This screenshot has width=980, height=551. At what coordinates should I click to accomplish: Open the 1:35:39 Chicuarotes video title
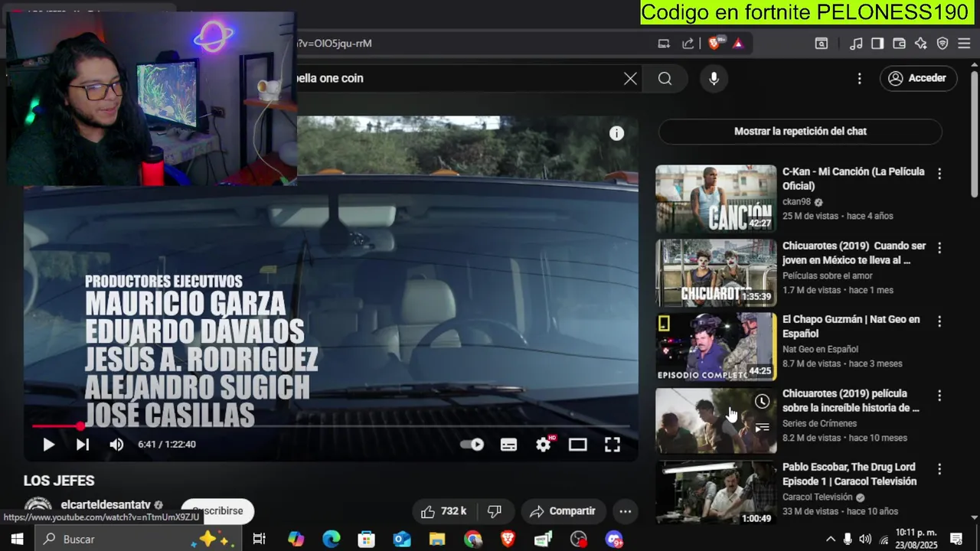(854, 253)
